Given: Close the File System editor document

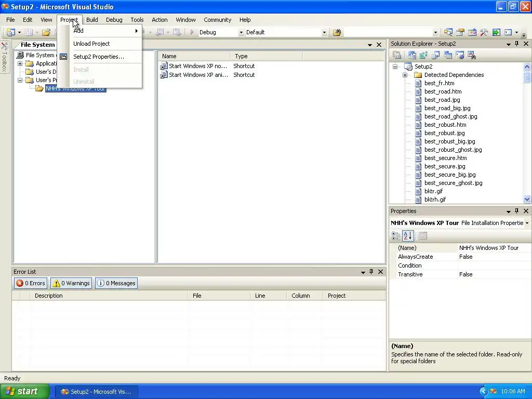Looking at the screenshot, I should [x=379, y=45].
